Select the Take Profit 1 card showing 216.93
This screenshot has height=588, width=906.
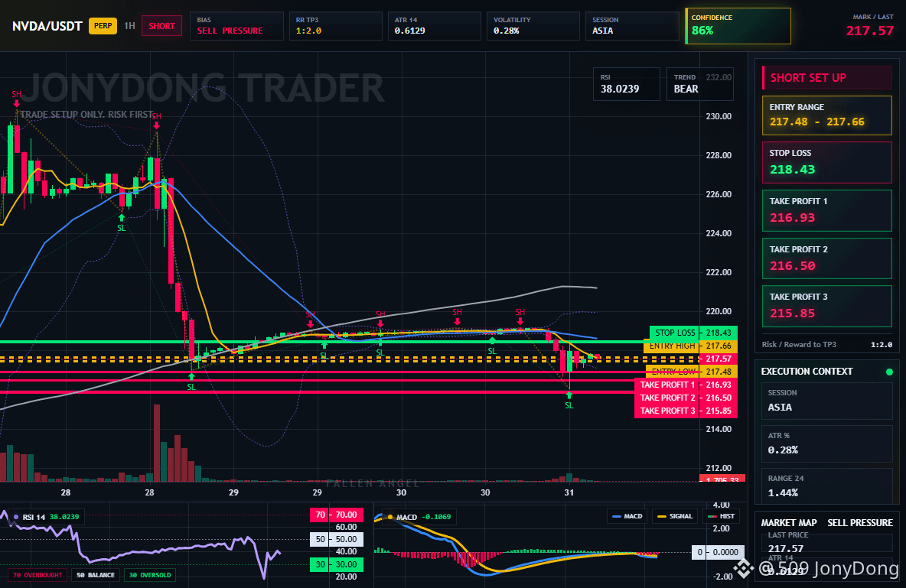827,210
